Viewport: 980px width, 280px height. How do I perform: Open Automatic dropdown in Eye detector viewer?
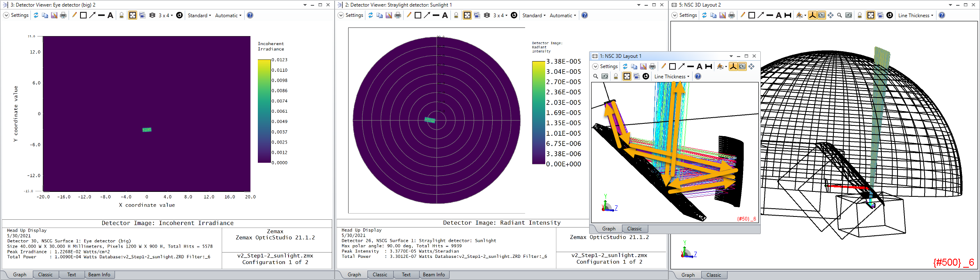coord(228,15)
